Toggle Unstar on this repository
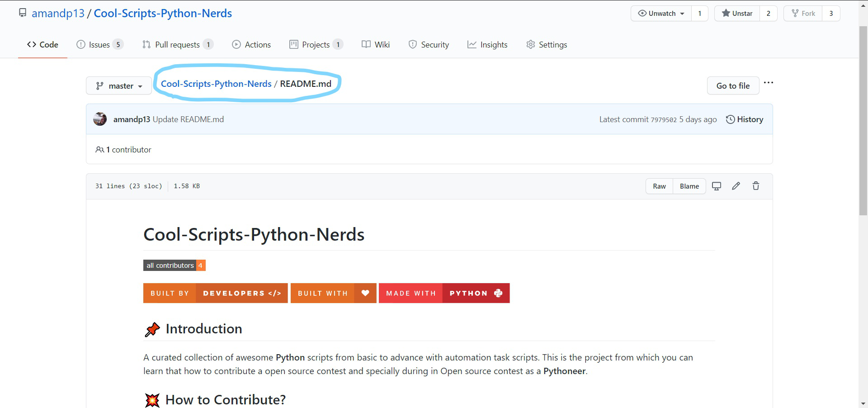This screenshot has height=408, width=868. [737, 14]
